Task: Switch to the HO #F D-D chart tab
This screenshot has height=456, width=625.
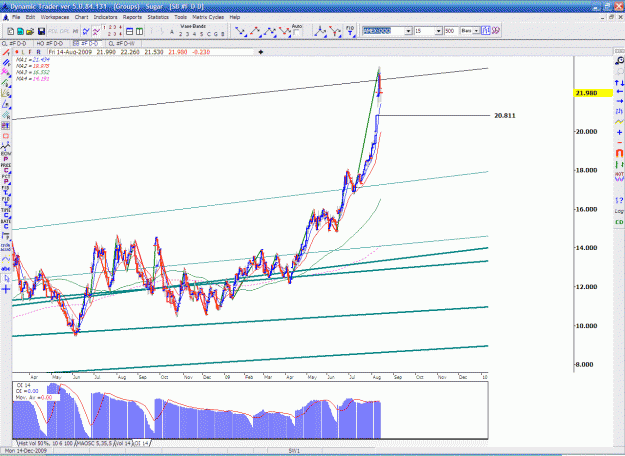Action: [50, 43]
